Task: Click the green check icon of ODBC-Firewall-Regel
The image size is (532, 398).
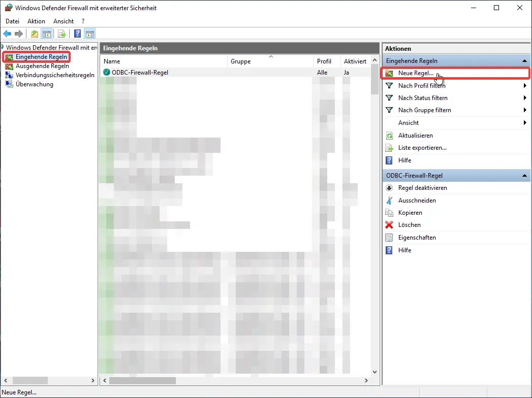Action: point(107,72)
